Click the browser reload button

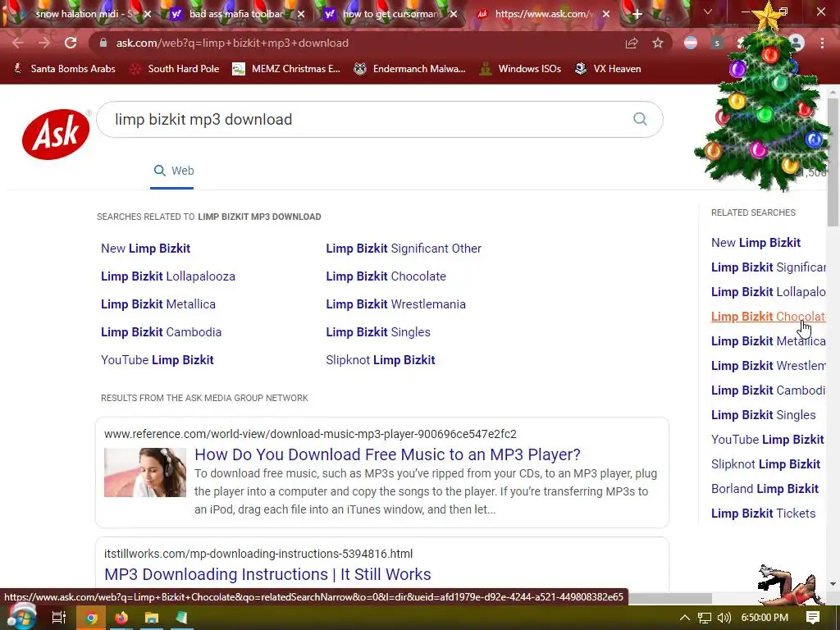[71, 43]
